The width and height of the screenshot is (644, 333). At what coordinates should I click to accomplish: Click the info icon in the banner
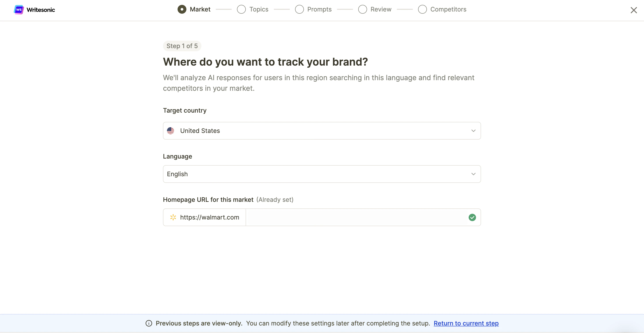coord(149,323)
